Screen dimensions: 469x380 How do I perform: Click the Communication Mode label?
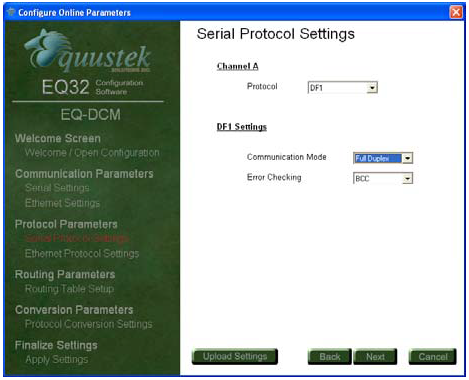(x=287, y=157)
